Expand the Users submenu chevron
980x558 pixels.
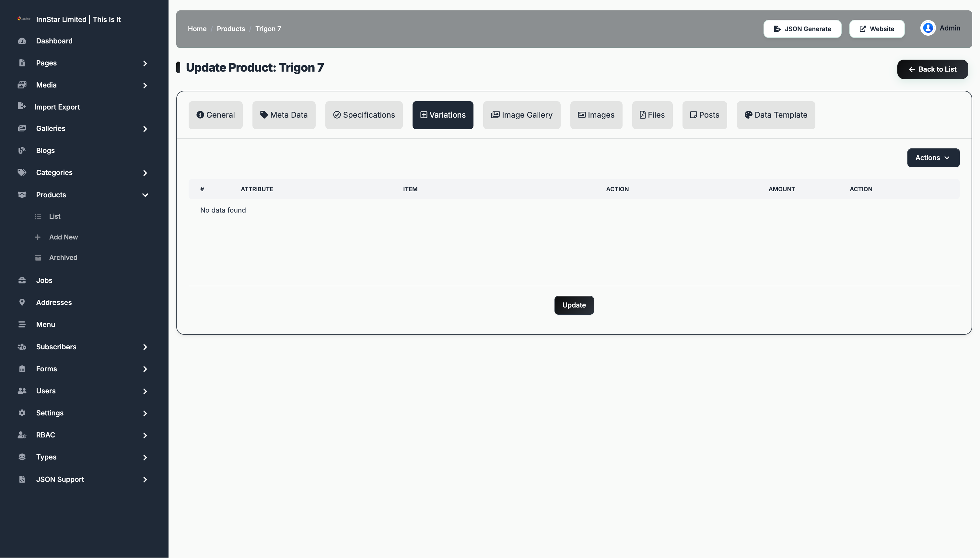[145, 391]
